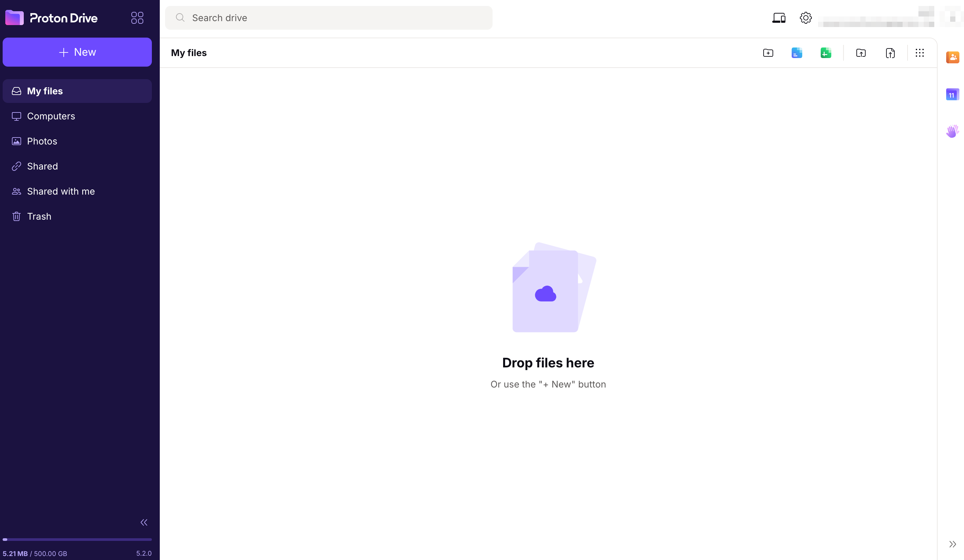Viewport: 964px width, 560px height.
Task: Open the Shared with me section
Action: point(61,192)
